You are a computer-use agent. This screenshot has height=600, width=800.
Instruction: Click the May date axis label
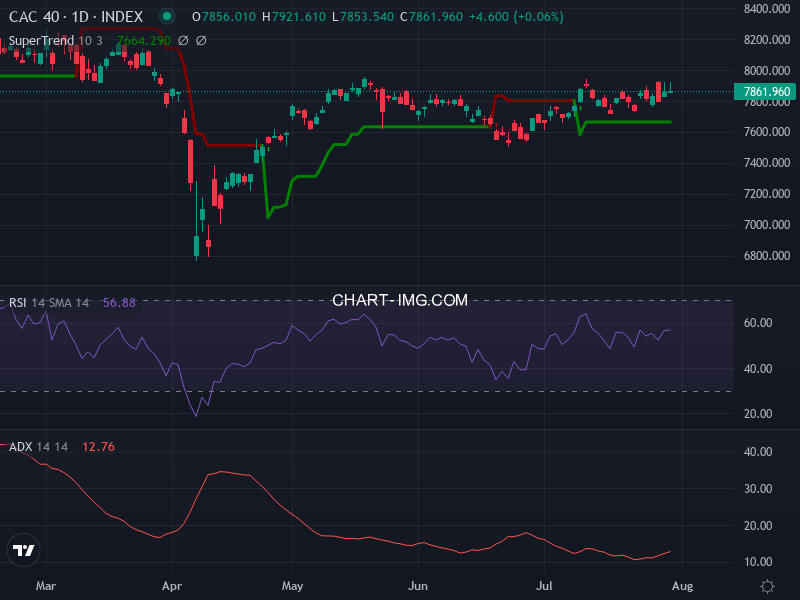[292, 586]
